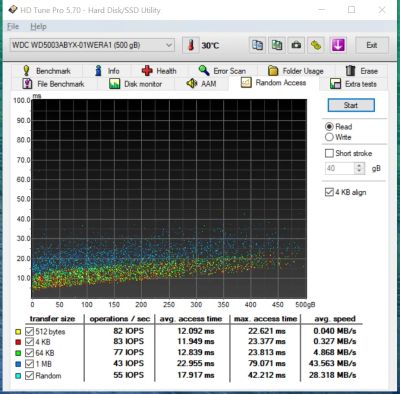400x394 pixels.
Task: Click the red 4 KB color swatch
Action: point(18,342)
